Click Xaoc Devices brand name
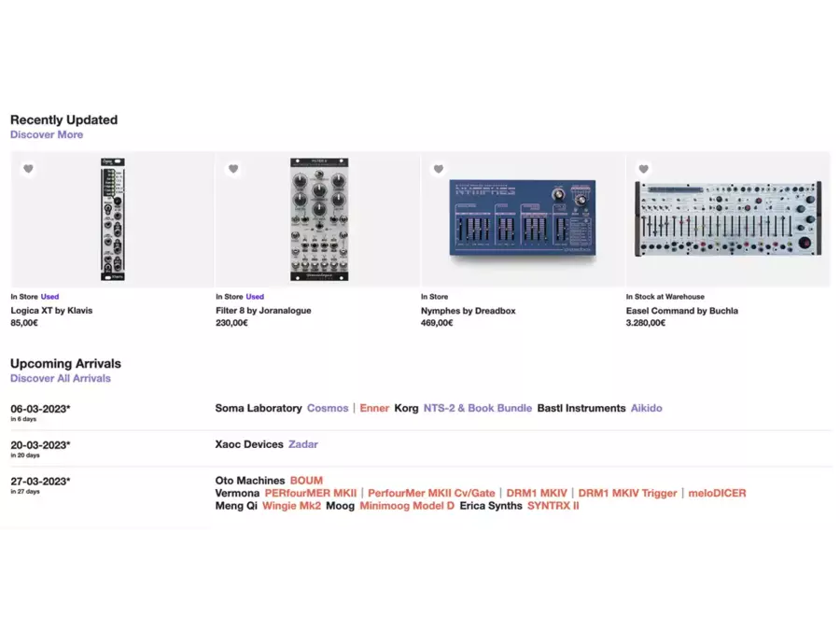 (x=249, y=444)
